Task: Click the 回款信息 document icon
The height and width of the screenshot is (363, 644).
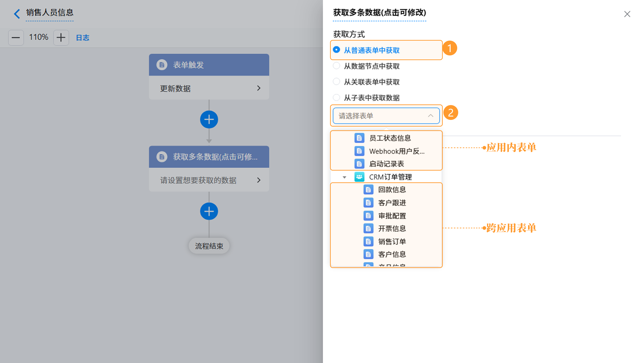Action: click(368, 190)
